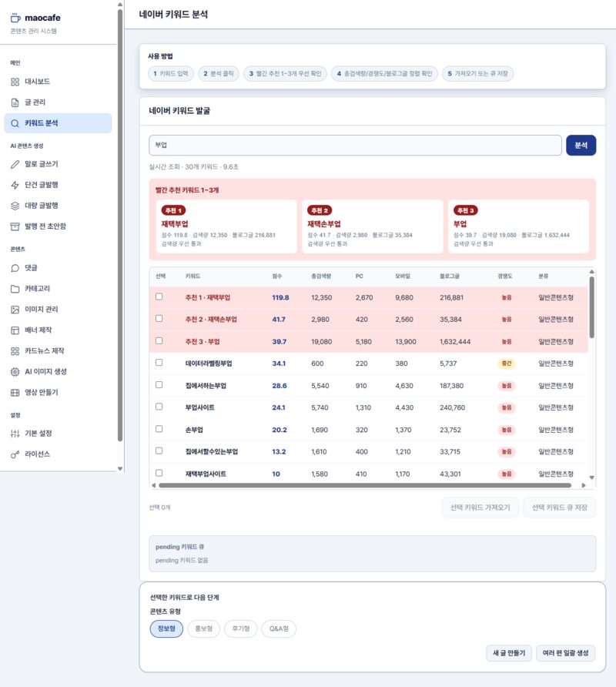616x687 pixels.
Task: Select the 후기형 content type chip
Action: (x=241, y=628)
